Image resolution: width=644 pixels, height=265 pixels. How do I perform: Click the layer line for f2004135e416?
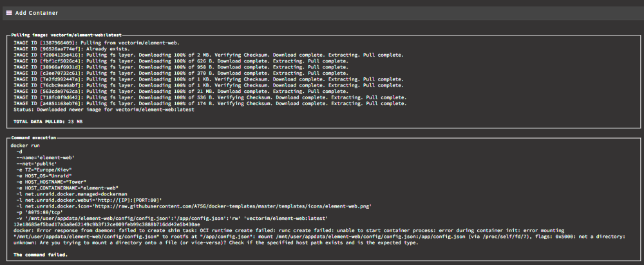point(209,55)
